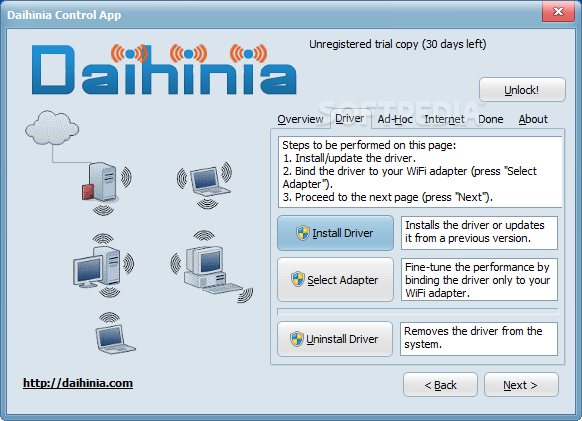Click the 'Steps to be performed' instructions box
The image size is (582, 421).
(x=420, y=172)
